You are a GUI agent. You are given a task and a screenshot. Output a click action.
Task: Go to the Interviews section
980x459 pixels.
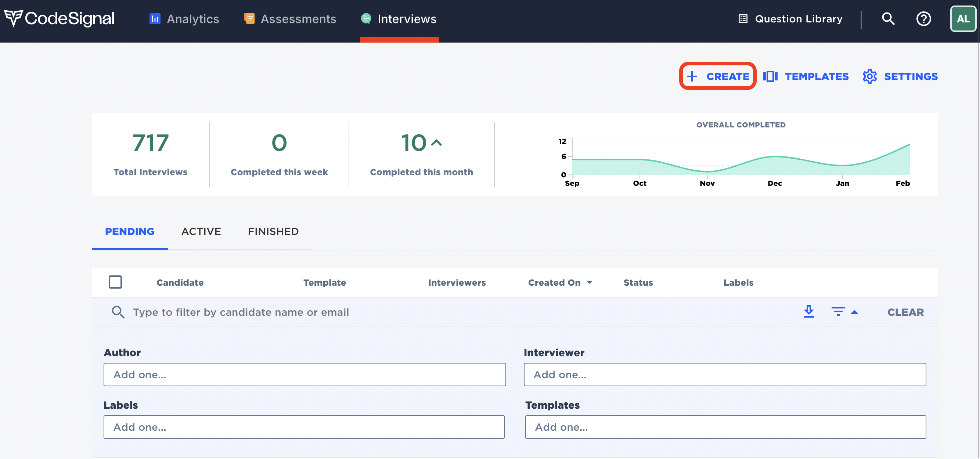pyautogui.click(x=399, y=19)
